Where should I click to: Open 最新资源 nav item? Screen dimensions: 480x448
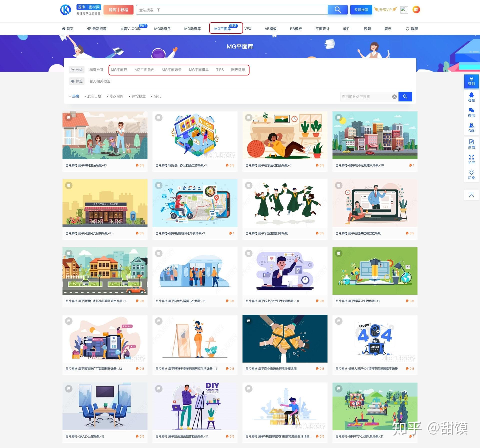point(97,29)
